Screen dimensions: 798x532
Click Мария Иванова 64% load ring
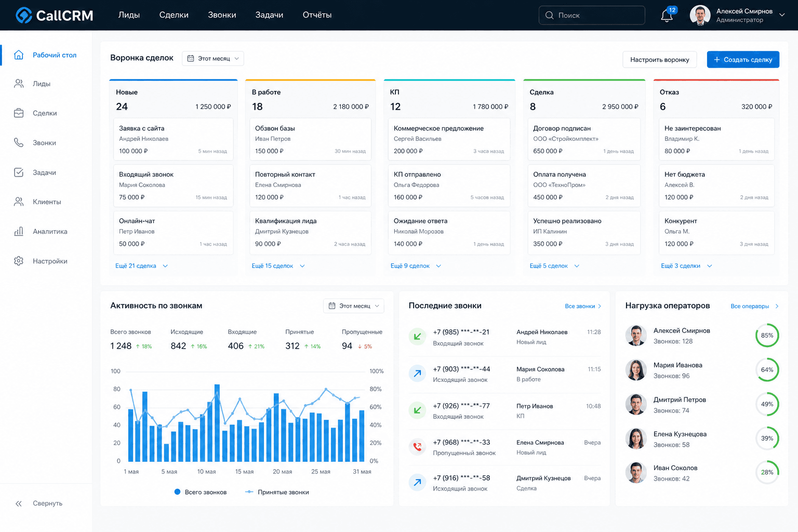767,370
